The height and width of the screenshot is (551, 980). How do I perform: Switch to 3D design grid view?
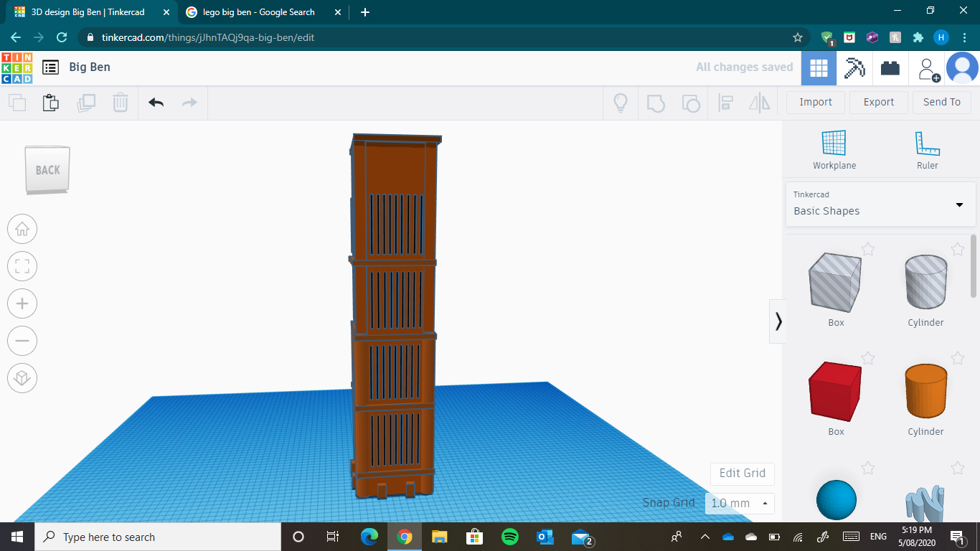click(819, 68)
